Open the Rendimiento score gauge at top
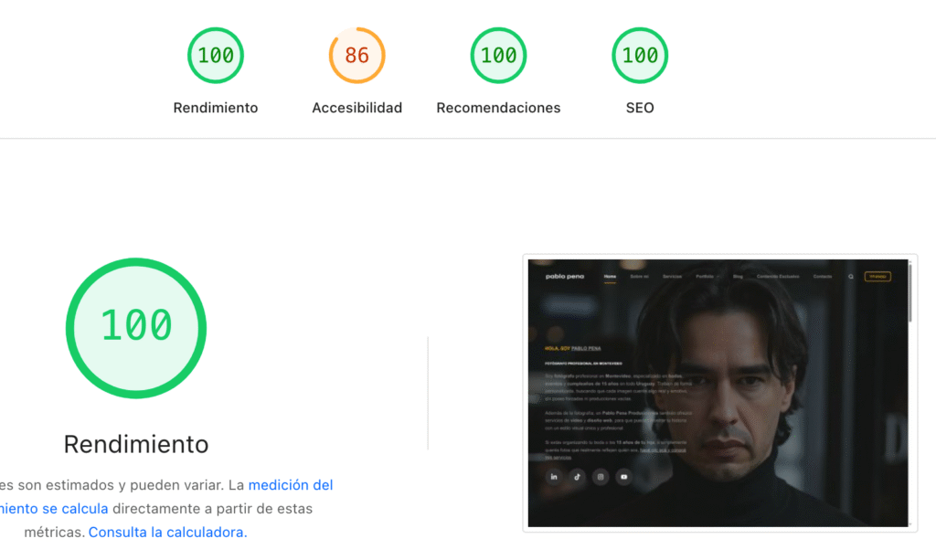The image size is (936, 560). click(216, 56)
